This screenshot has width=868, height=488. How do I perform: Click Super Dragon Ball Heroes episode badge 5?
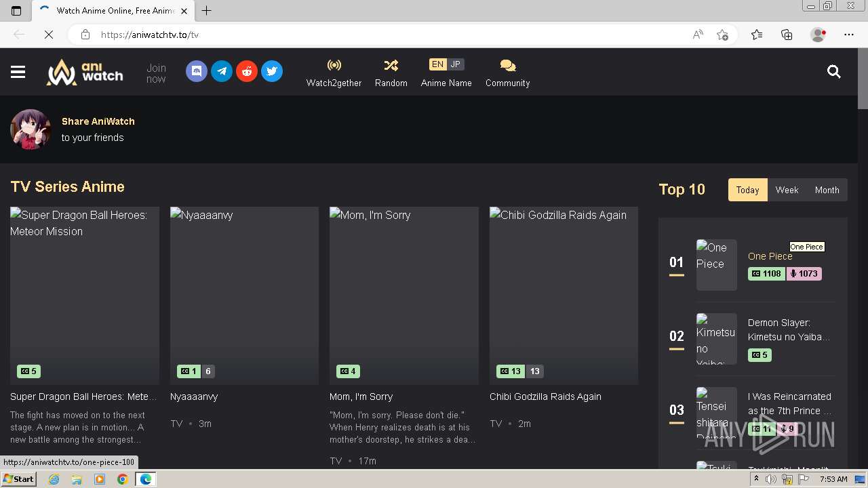28,371
